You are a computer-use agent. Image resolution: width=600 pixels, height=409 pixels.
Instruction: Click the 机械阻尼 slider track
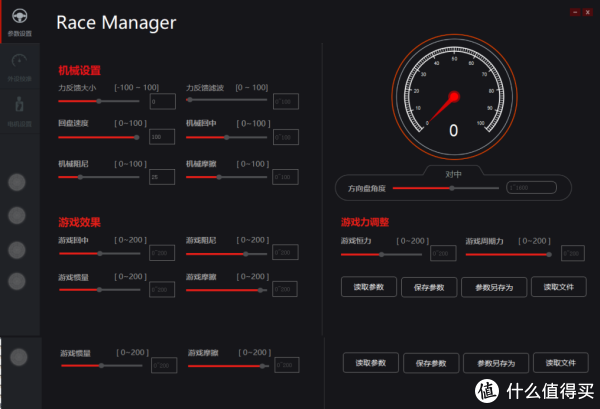[x=99, y=177]
